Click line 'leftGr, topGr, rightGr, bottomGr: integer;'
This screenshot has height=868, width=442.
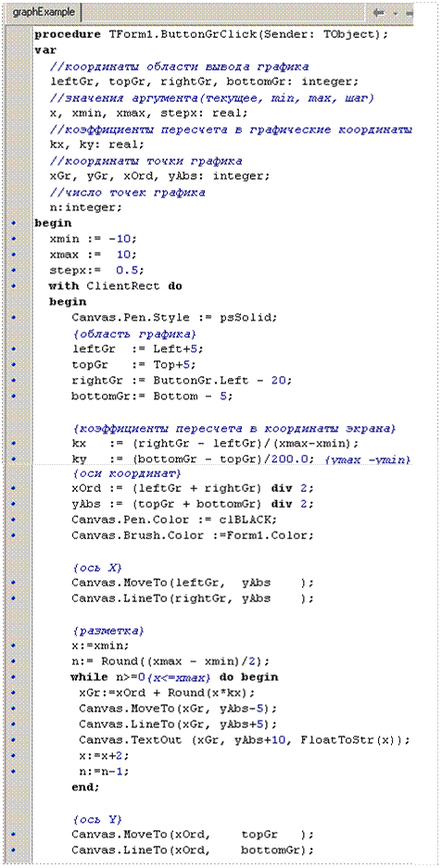204,82
